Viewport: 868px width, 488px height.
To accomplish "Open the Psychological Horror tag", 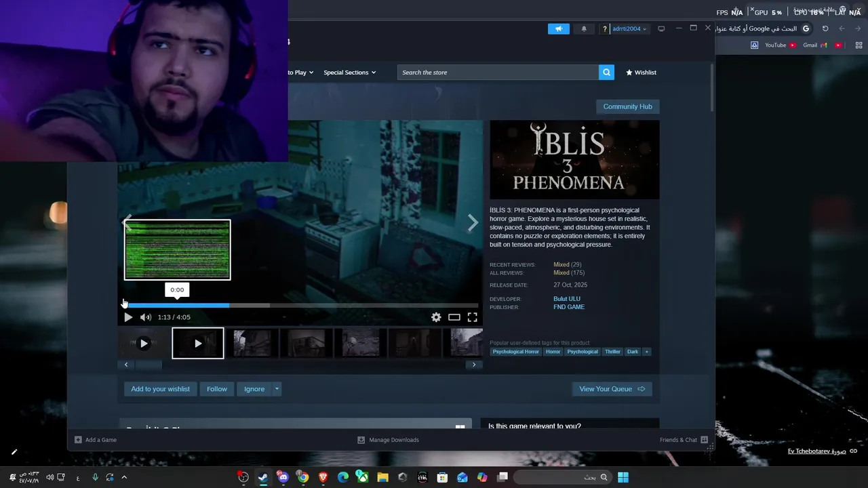I will 515,352.
